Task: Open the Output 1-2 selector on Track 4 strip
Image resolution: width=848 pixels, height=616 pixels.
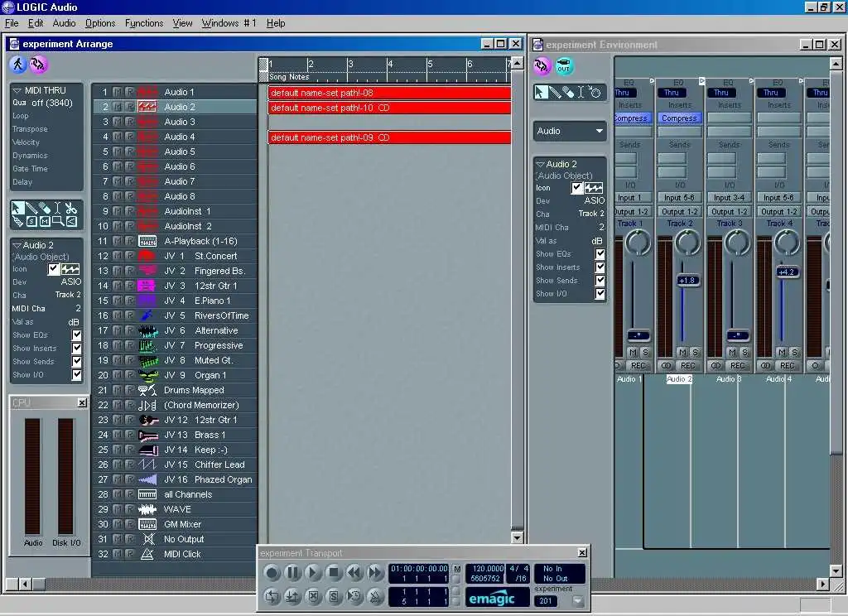Action: 778,211
